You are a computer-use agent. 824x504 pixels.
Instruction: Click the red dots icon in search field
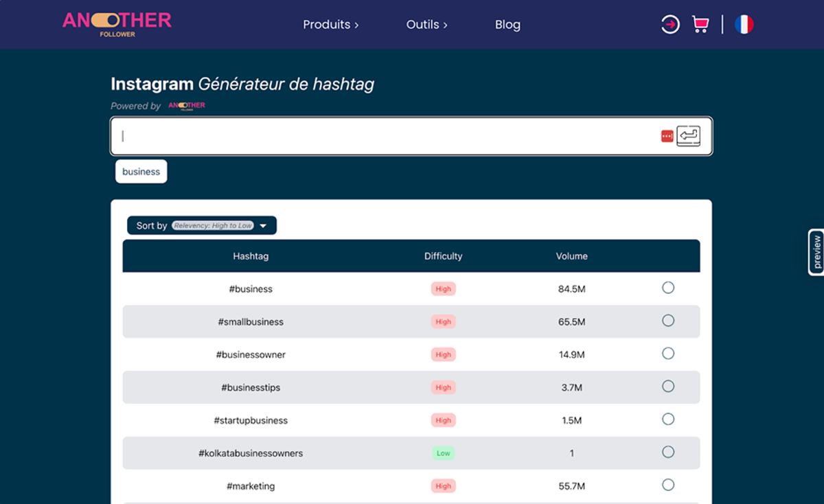click(667, 137)
